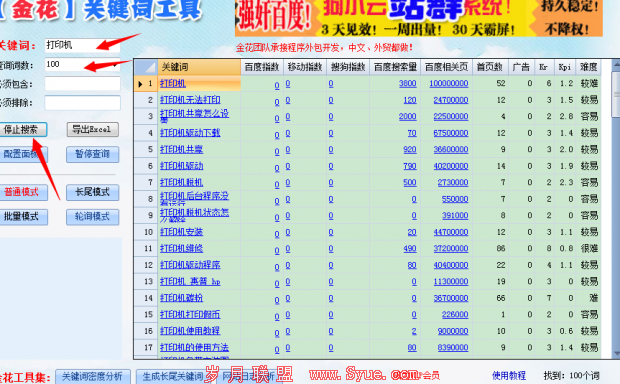The width and height of the screenshot is (620, 384).
Task: Click the 暂停查询 button
Action: [x=92, y=154]
